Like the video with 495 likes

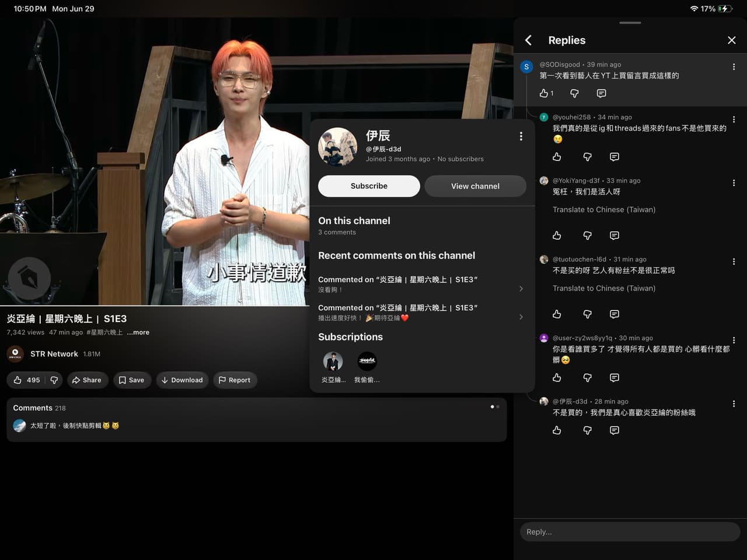[x=27, y=380]
